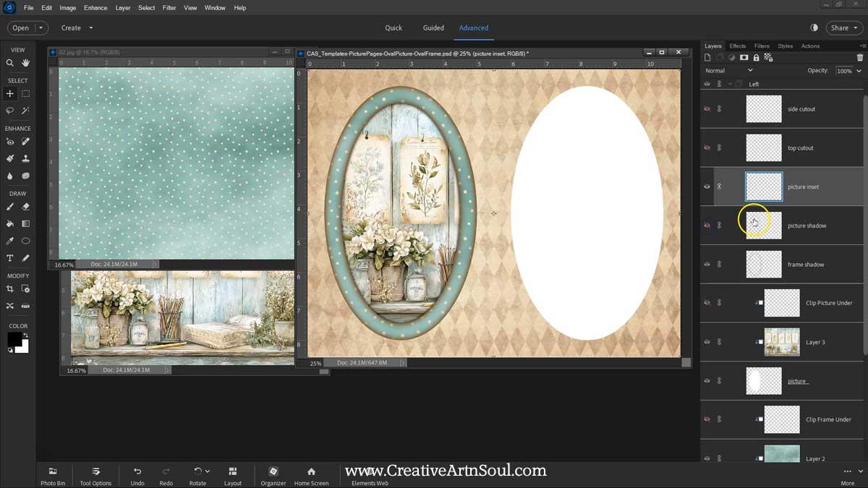This screenshot has width=868, height=488.
Task: Select the Magic Wand selection tool
Action: coord(26,111)
